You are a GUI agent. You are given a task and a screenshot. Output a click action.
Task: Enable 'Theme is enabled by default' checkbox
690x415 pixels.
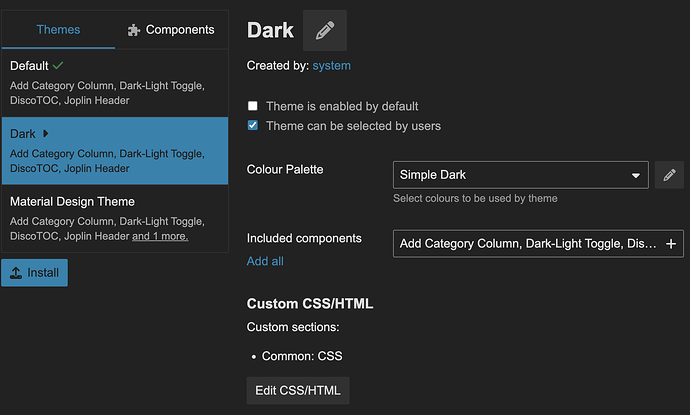coord(253,106)
